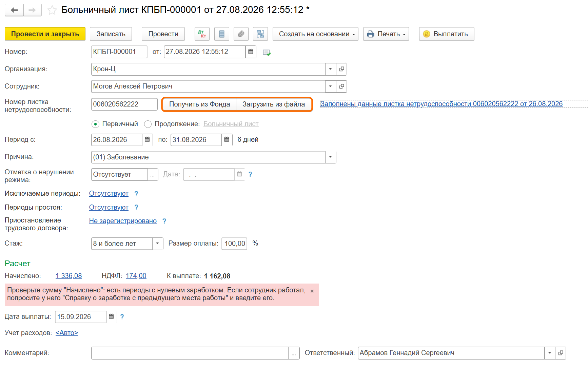The height and width of the screenshot is (368, 588).
Task: Click the Получить из Фонда button
Action: [x=199, y=104]
